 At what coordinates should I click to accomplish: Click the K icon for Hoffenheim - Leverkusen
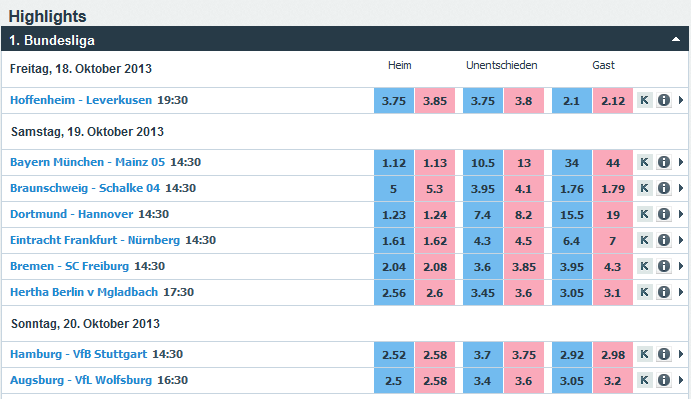[x=644, y=100]
